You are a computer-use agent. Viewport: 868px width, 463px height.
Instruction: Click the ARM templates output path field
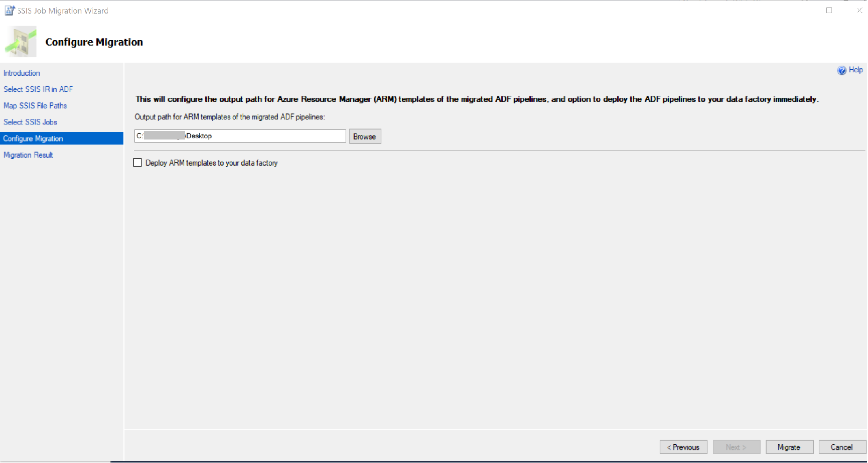pyautogui.click(x=240, y=136)
